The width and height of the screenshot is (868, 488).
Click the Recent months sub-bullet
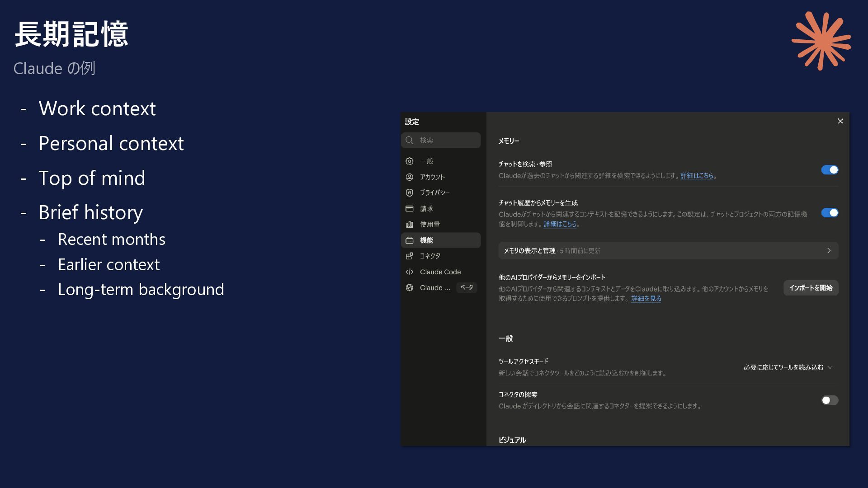tap(112, 239)
